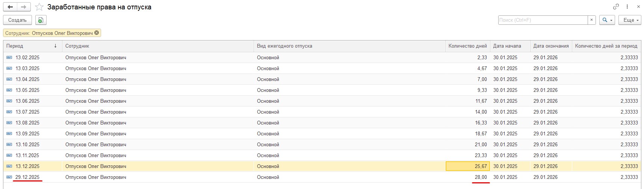The height and width of the screenshot is (189, 644).
Task: Focus the Поиск (Ctrl+F) search field
Action: click(543, 20)
